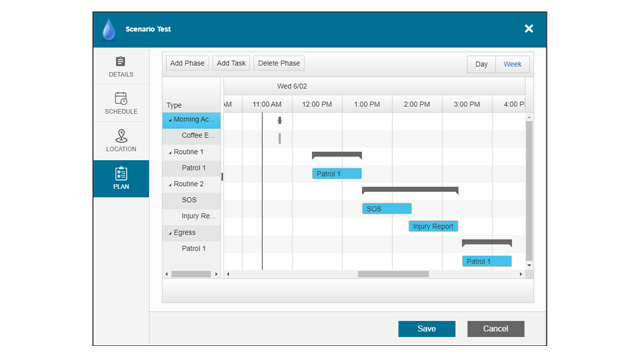
Task: Open the Details clipboard icon
Action: pyautogui.click(x=120, y=61)
